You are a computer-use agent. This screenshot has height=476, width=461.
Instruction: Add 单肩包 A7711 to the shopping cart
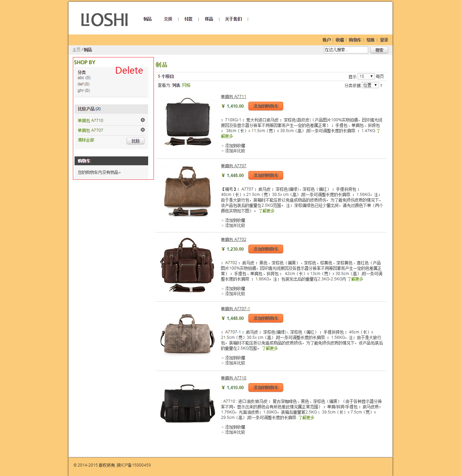point(266,106)
